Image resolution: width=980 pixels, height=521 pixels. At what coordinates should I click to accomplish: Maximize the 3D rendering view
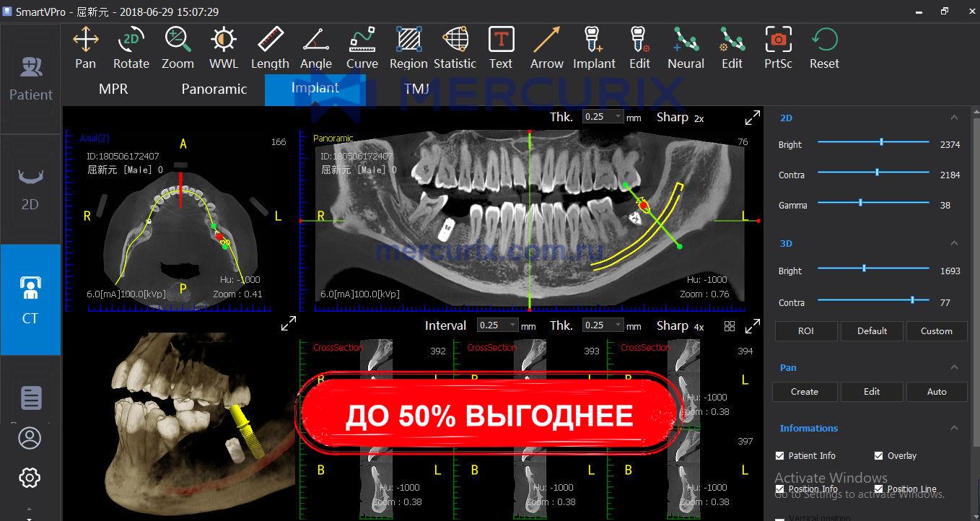[x=288, y=324]
